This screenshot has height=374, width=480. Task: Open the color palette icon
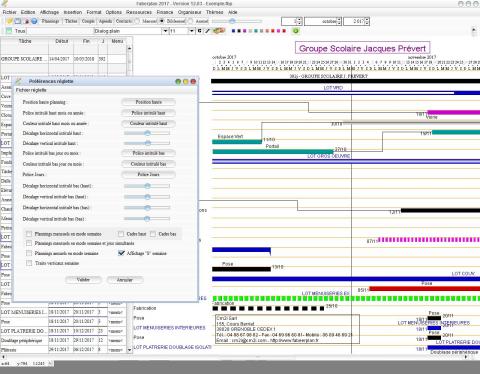coord(219,31)
